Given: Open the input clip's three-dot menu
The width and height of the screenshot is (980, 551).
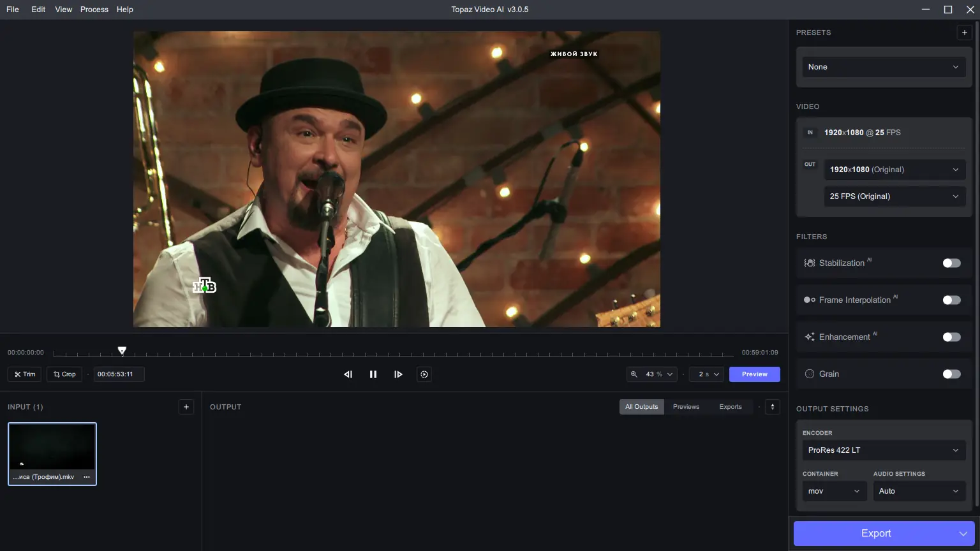Looking at the screenshot, I should [x=87, y=477].
